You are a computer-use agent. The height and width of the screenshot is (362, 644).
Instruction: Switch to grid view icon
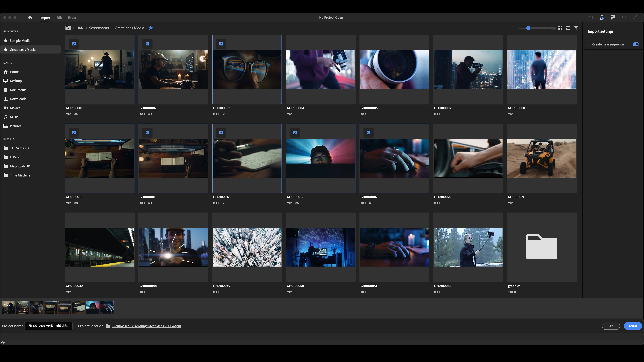pos(560,28)
